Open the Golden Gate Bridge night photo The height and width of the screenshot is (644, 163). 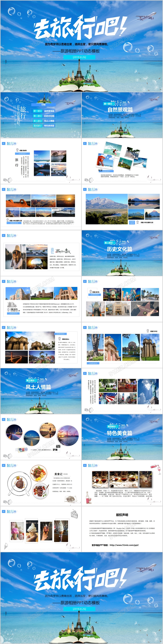tap(16, 357)
